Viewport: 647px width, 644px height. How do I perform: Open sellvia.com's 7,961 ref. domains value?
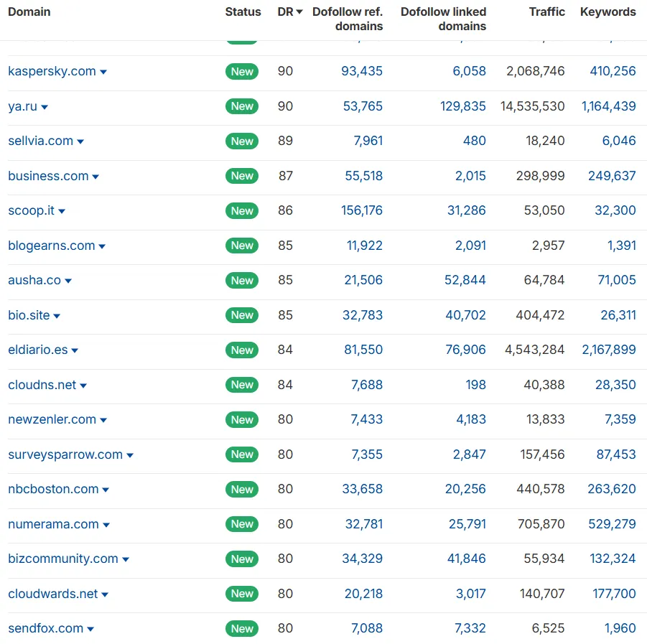(368, 141)
